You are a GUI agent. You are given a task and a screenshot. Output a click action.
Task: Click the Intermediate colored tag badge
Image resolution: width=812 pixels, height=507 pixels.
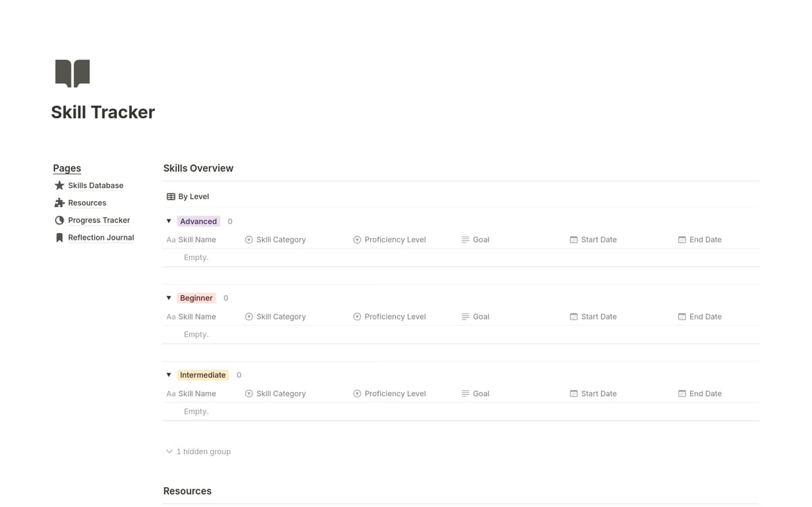pyautogui.click(x=203, y=374)
